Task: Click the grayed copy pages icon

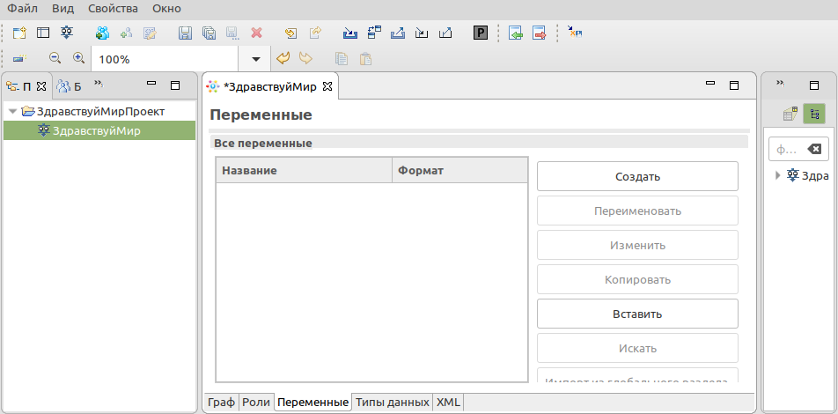Action: tap(341, 59)
